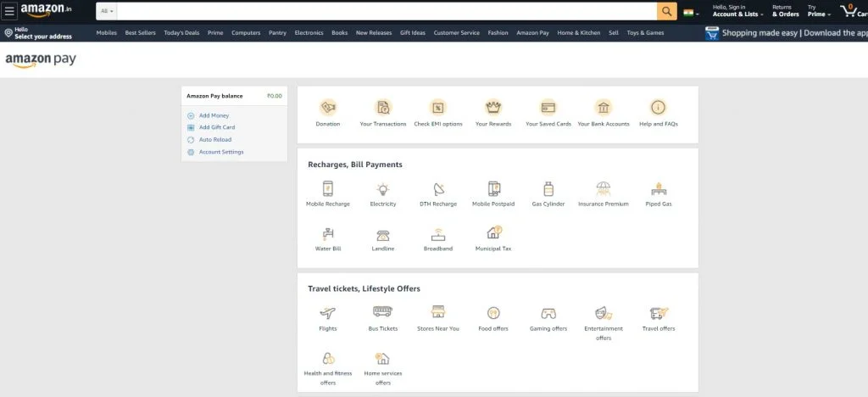Open the India flag language dropdown
Viewport: 868px width, 397px height.
point(691,13)
